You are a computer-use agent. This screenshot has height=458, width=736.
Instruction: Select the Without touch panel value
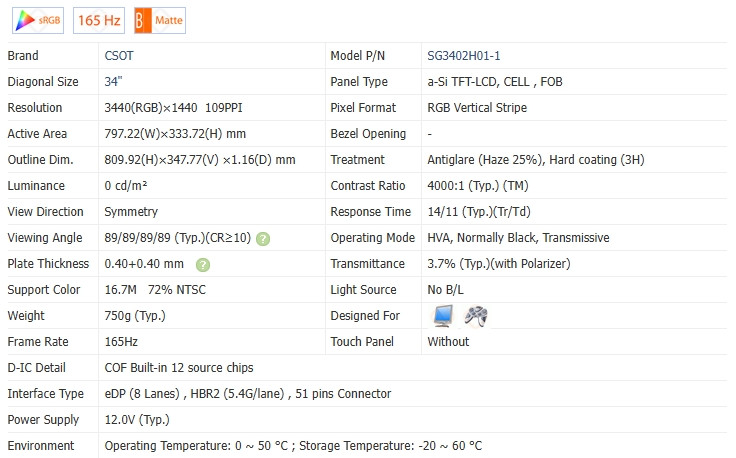[x=448, y=342]
